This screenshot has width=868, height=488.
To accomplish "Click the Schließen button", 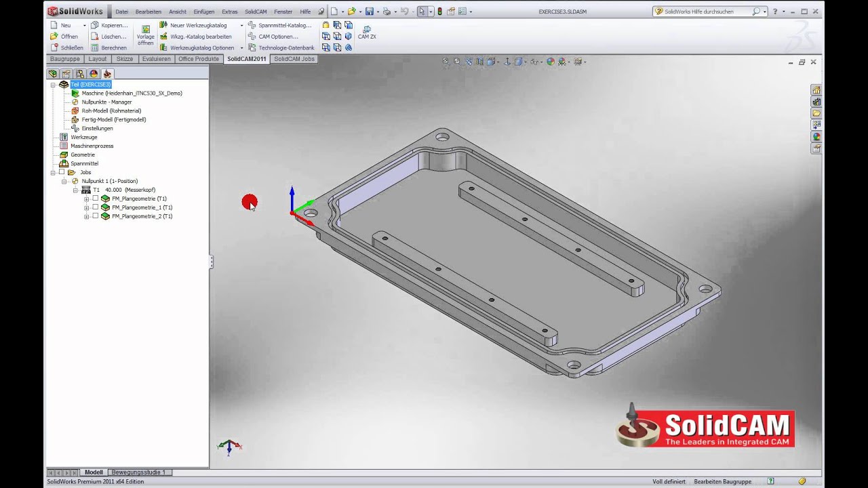I will [66, 47].
